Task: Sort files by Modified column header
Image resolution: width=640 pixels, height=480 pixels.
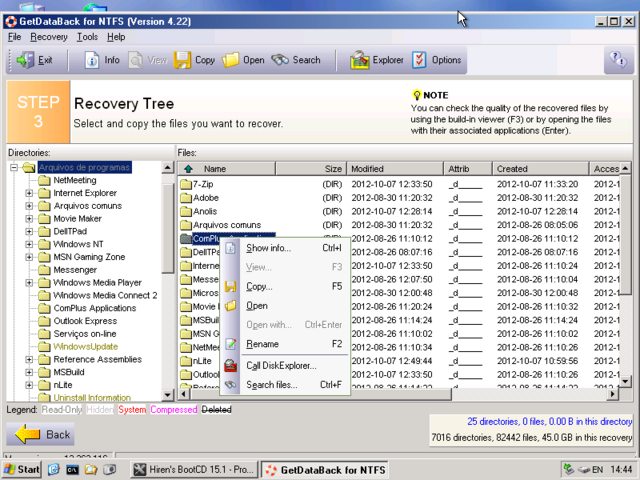Action: (x=394, y=169)
